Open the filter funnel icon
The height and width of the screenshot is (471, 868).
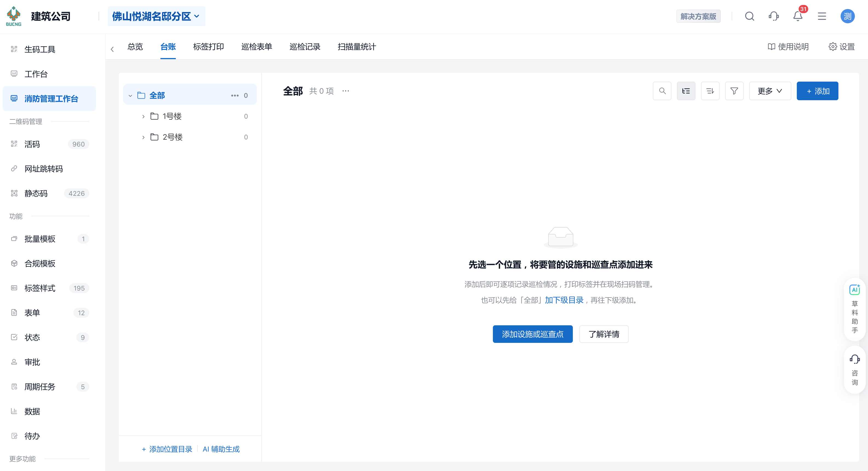pos(734,91)
